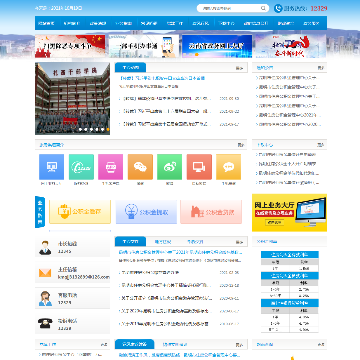Select the active blue tab in the bottom news panel
The image size is (360, 360).
[x=135, y=344]
